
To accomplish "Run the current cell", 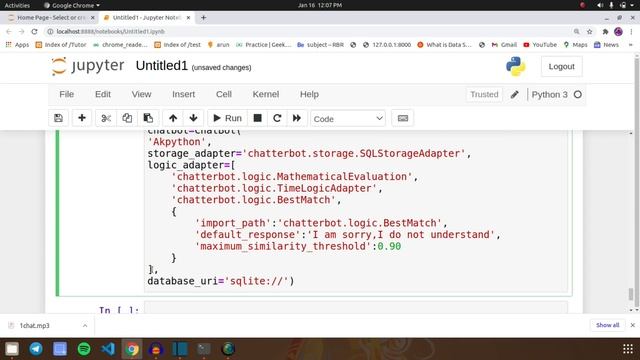I will (x=227, y=118).
